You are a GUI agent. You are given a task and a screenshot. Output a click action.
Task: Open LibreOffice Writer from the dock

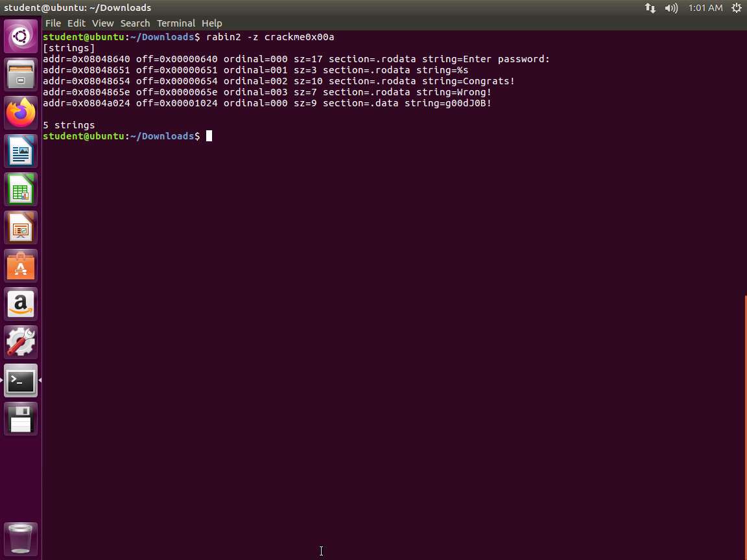pyautogui.click(x=21, y=151)
